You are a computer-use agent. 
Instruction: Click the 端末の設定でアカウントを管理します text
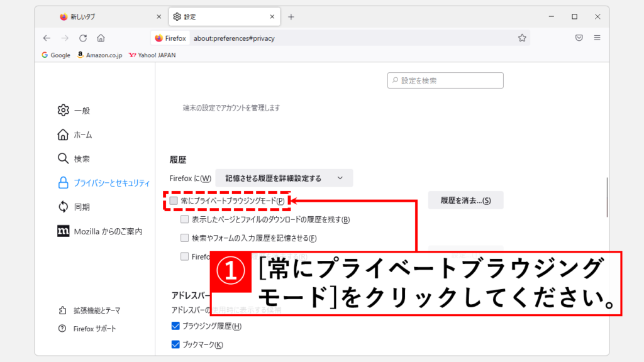pos(231,108)
